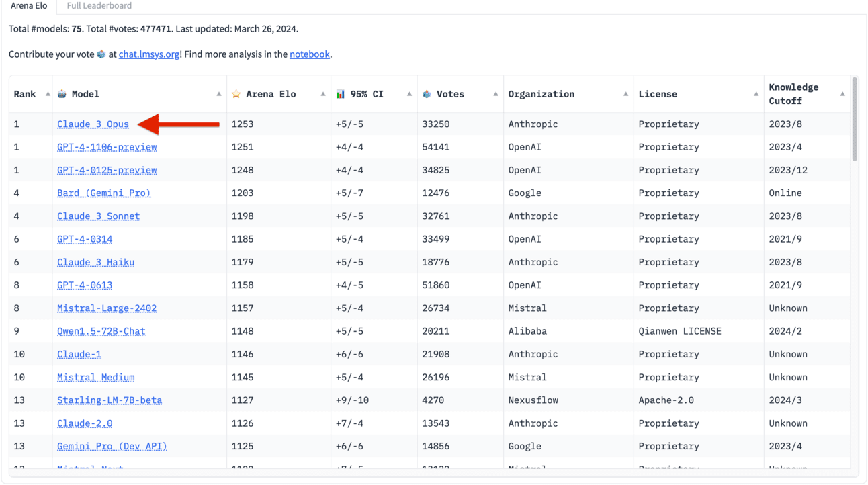Open the Claude 3 Sonnet link
This screenshot has height=485, width=868.
click(99, 216)
